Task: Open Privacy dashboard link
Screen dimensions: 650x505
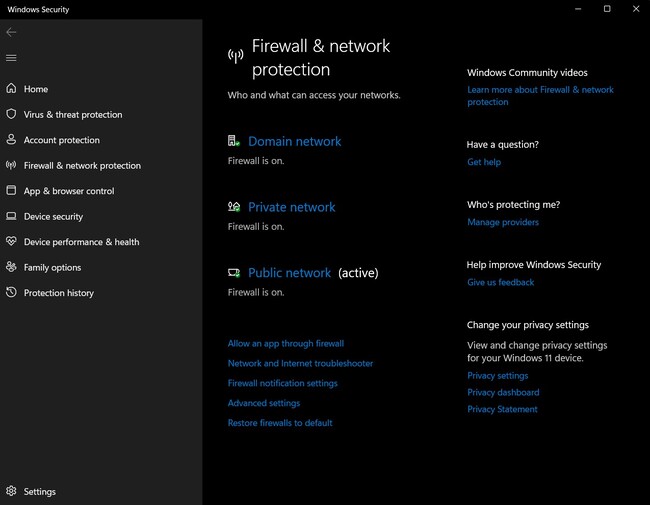Action: click(503, 392)
